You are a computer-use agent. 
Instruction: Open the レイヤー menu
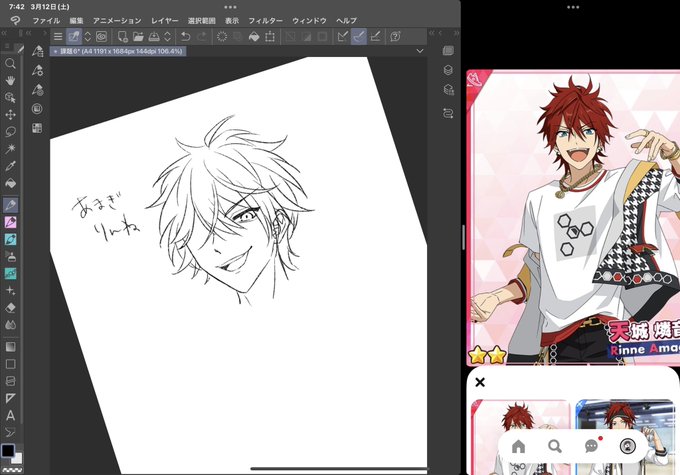tap(164, 20)
